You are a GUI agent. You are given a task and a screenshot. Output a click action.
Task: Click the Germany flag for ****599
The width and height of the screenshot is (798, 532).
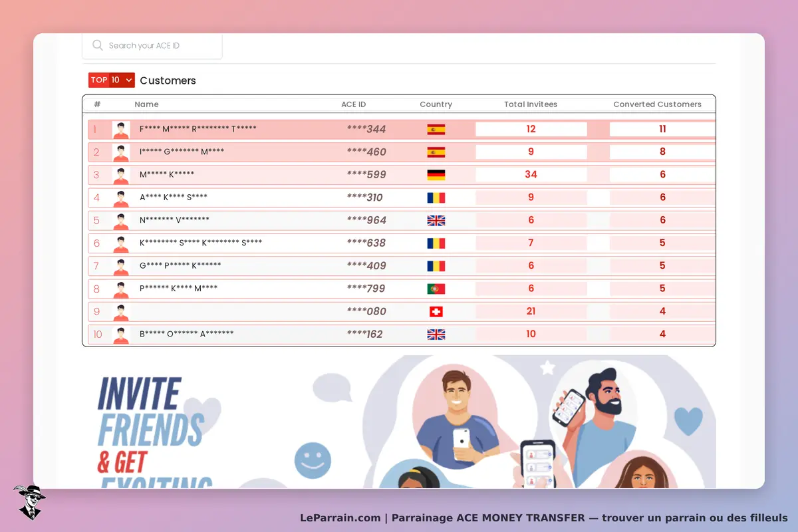pos(436,175)
